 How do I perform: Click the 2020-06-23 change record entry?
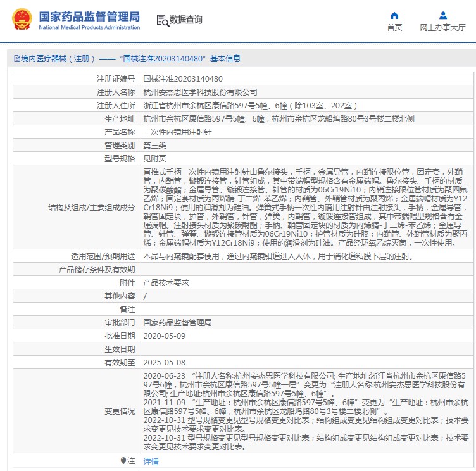click(x=305, y=385)
